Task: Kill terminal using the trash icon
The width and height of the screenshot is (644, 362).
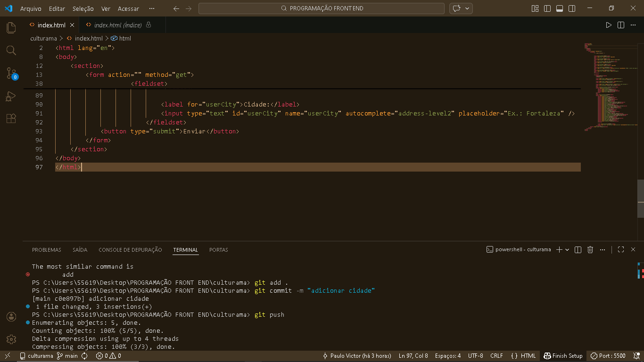Action: (x=590, y=250)
